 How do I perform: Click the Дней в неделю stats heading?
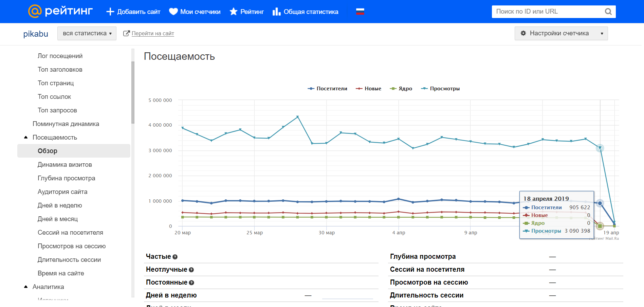tap(171, 295)
